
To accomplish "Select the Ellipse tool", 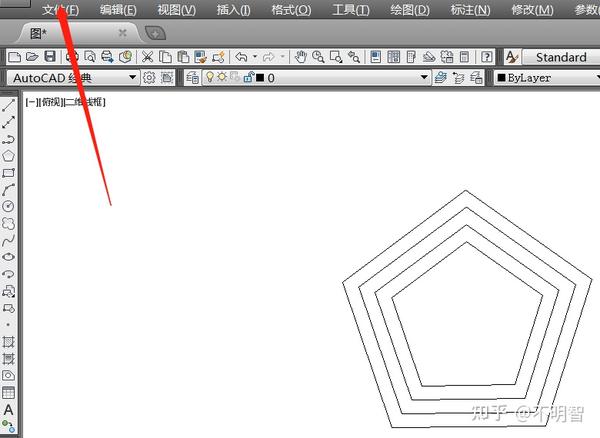I will point(8,257).
